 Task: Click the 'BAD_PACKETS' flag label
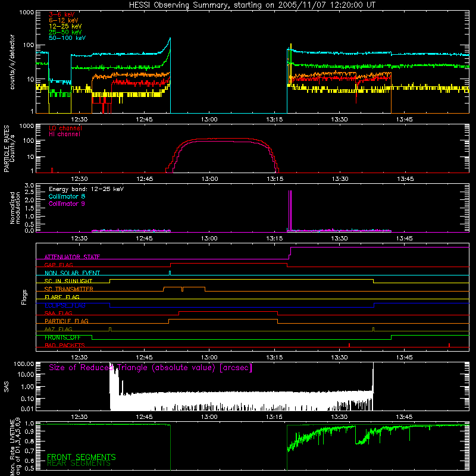point(65,345)
